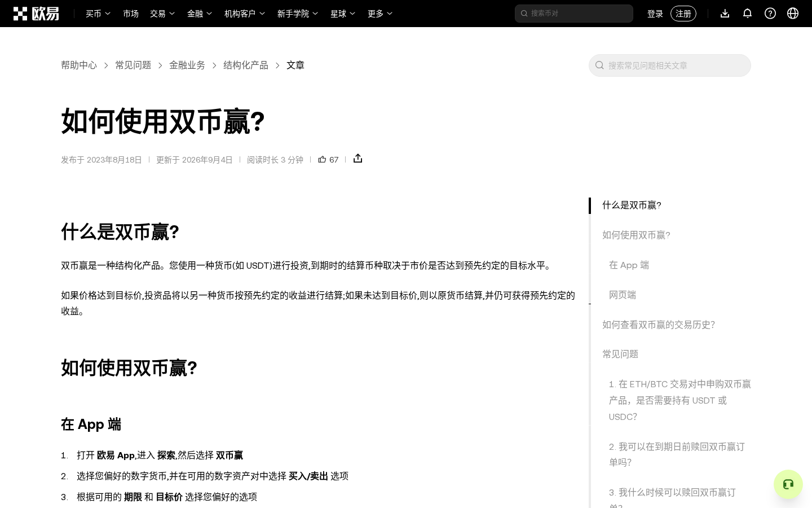The height and width of the screenshot is (508, 812).
Task: Open the help question-mark icon
Action: tap(770, 14)
